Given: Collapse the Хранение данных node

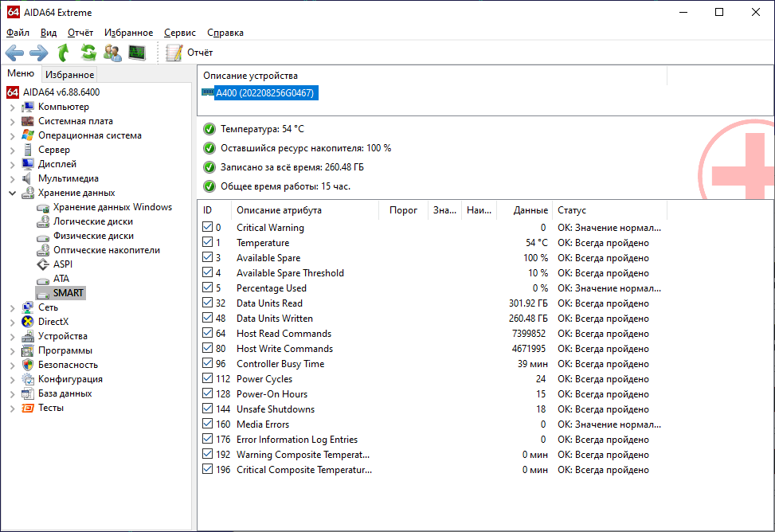Looking at the screenshot, I should 13,194.
